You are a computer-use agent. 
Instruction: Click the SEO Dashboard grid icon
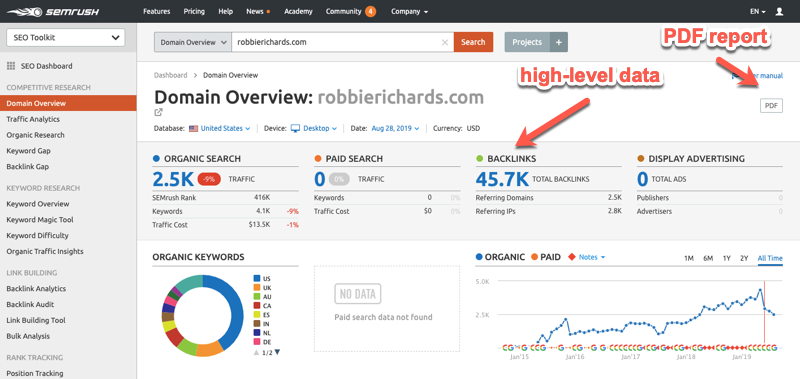click(x=11, y=66)
